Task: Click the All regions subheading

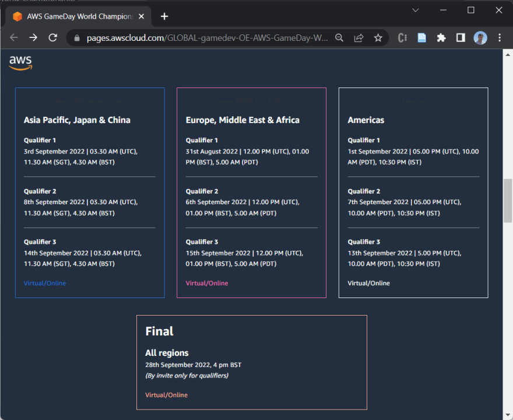Action: [x=167, y=353]
